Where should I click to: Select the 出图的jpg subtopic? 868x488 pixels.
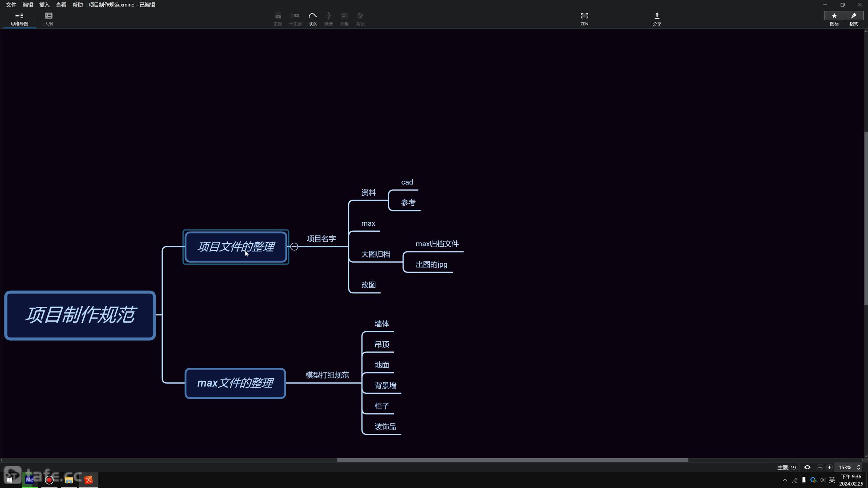point(431,265)
